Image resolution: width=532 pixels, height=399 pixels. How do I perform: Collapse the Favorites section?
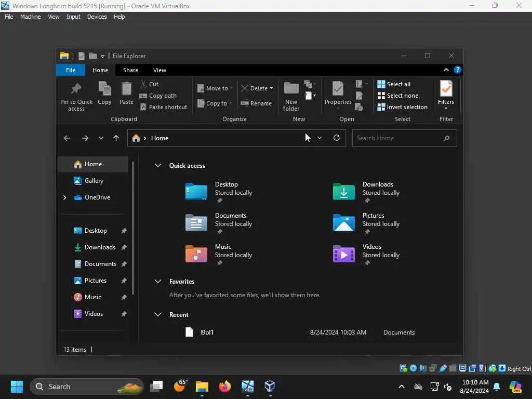(x=158, y=281)
